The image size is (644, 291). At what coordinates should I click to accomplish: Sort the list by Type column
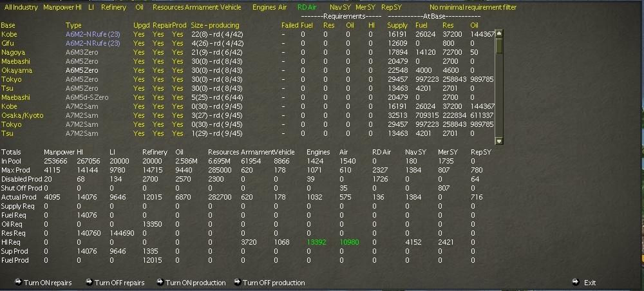point(73,26)
